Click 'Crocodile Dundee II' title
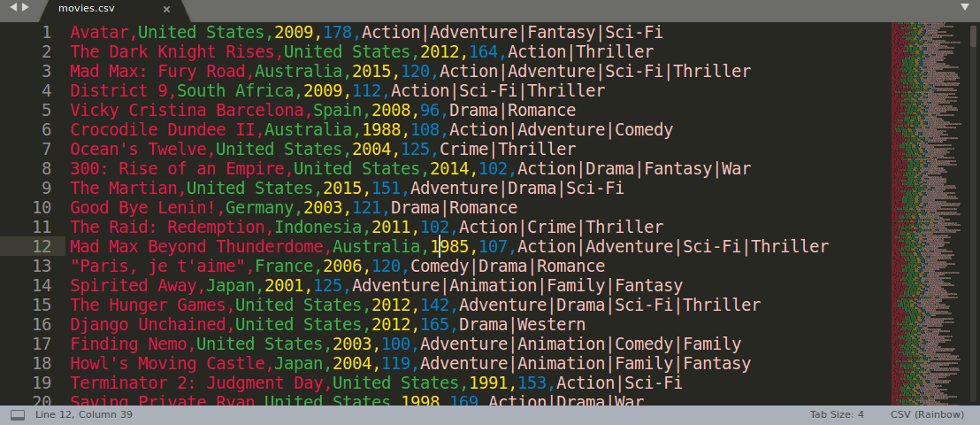 163,129
